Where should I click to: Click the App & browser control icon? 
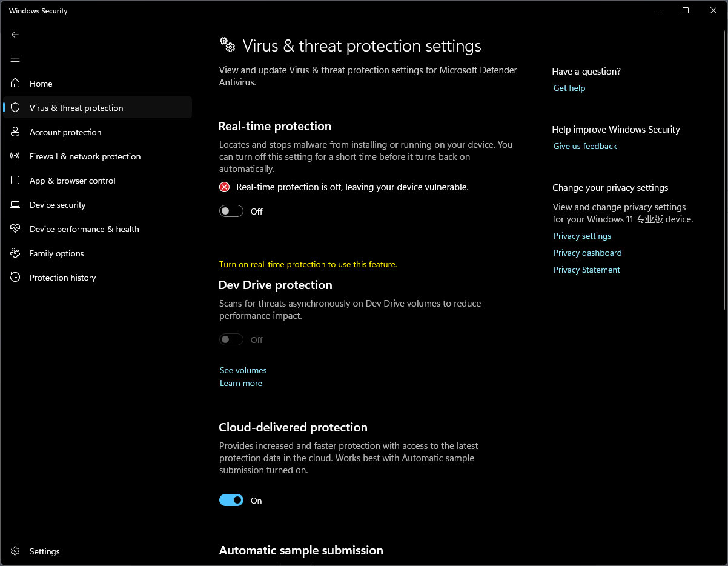16,181
